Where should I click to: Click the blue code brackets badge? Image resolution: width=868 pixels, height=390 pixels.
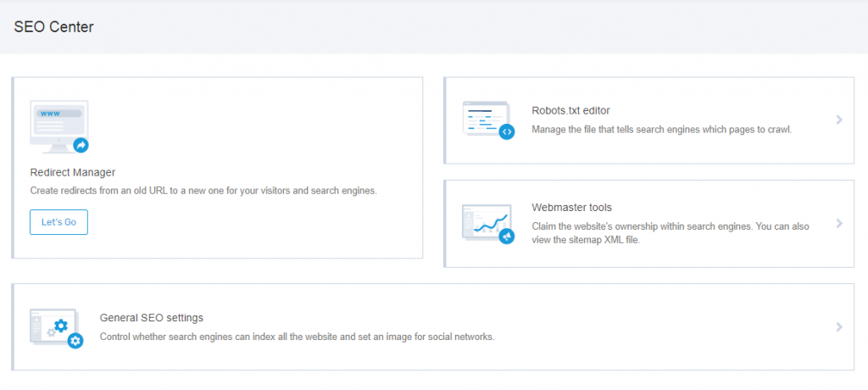(x=507, y=131)
